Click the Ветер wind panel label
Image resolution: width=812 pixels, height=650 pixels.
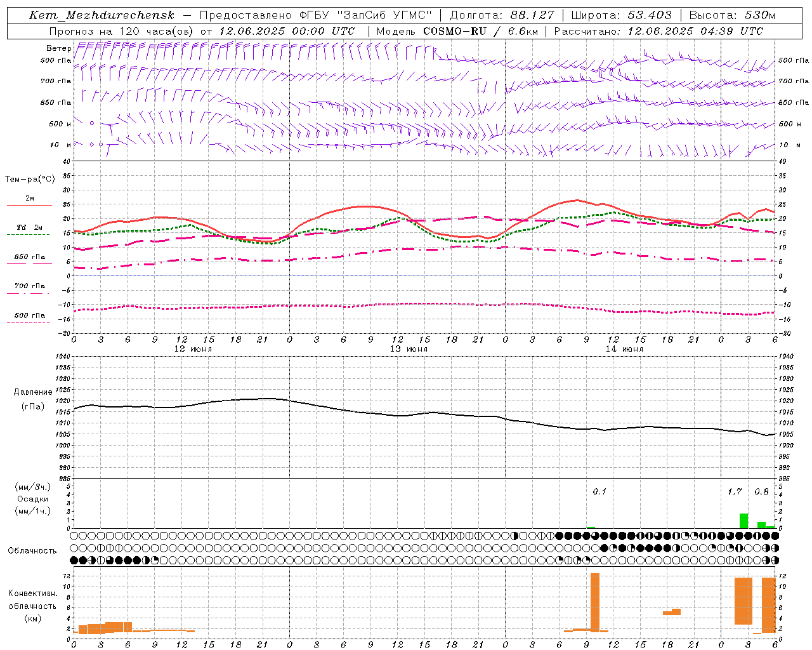59,48
